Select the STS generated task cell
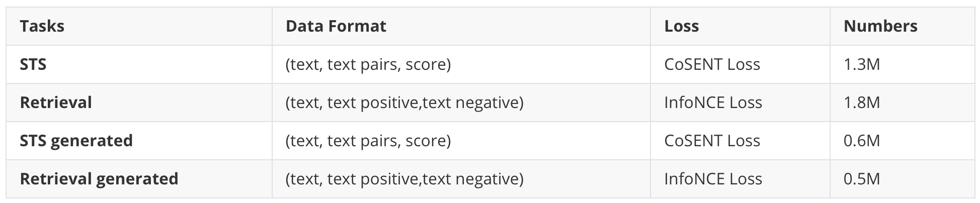Viewport: 980px width, 203px height. tap(76, 141)
